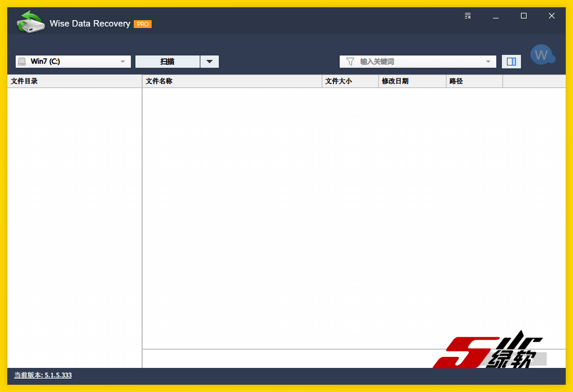
Task: Sort by the 文件大小 column header
Action: pyautogui.click(x=351, y=81)
